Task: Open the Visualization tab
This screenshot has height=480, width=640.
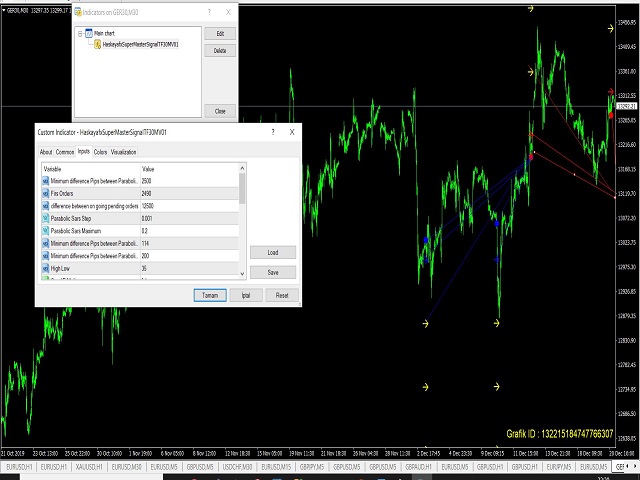Action: click(123, 152)
